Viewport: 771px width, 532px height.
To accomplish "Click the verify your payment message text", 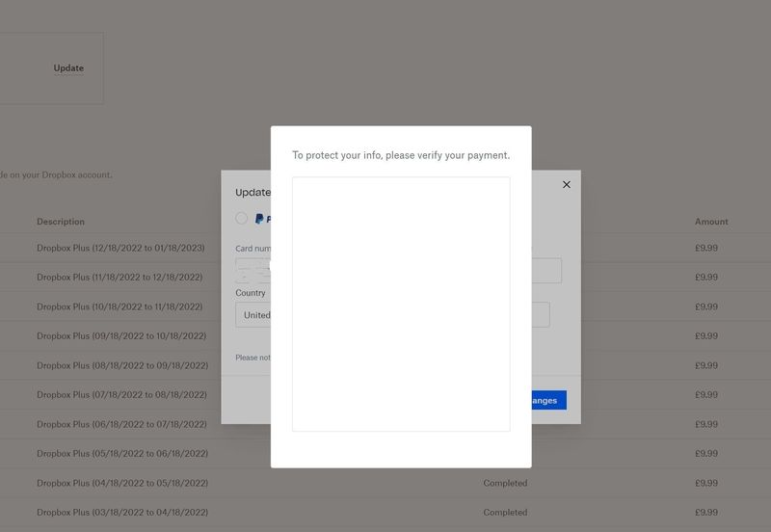I will click(x=401, y=155).
